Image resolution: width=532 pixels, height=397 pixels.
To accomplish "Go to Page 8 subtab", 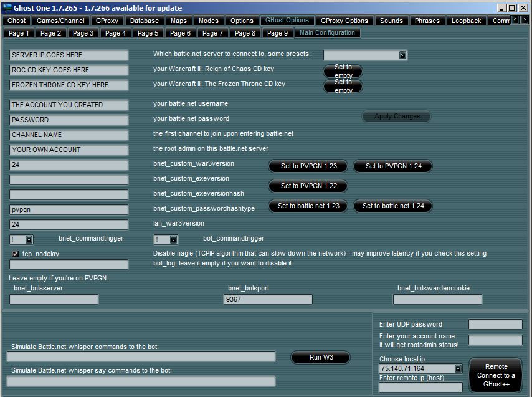I will coord(245,33).
